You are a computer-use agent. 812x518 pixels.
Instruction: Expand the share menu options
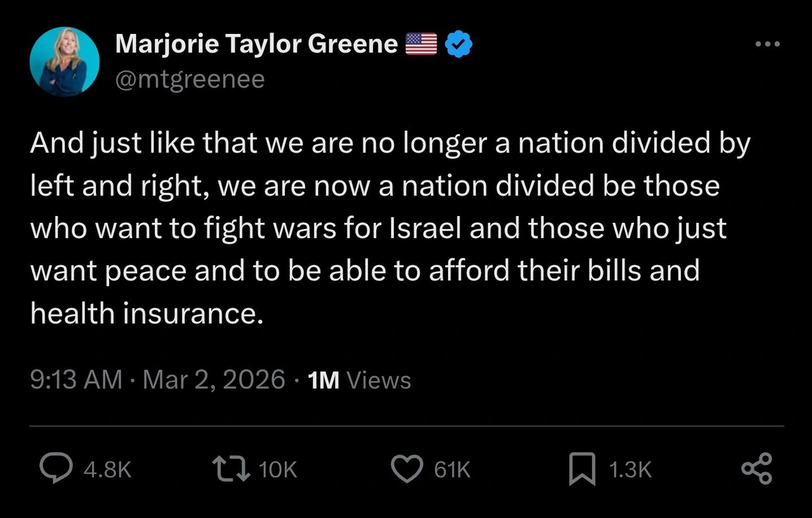757,468
